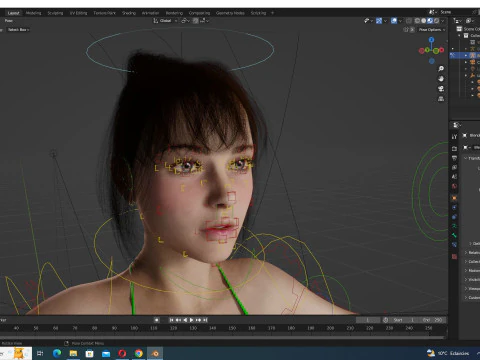
Task: Open the green Bone properties tab
Action: tap(454, 235)
